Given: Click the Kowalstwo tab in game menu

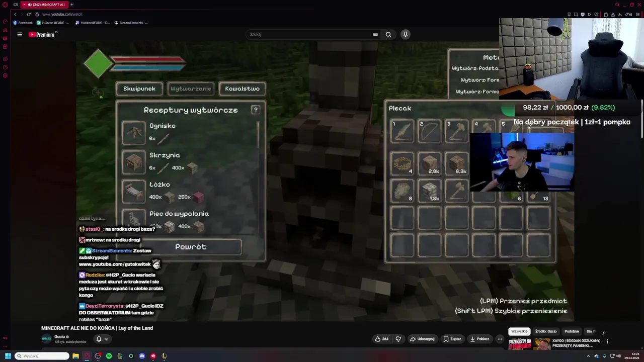Looking at the screenshot, I should [242, 88].
